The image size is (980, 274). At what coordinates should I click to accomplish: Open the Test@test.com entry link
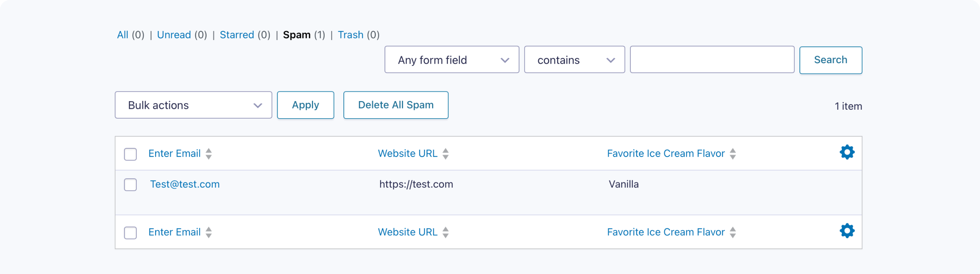coord(185,184)
